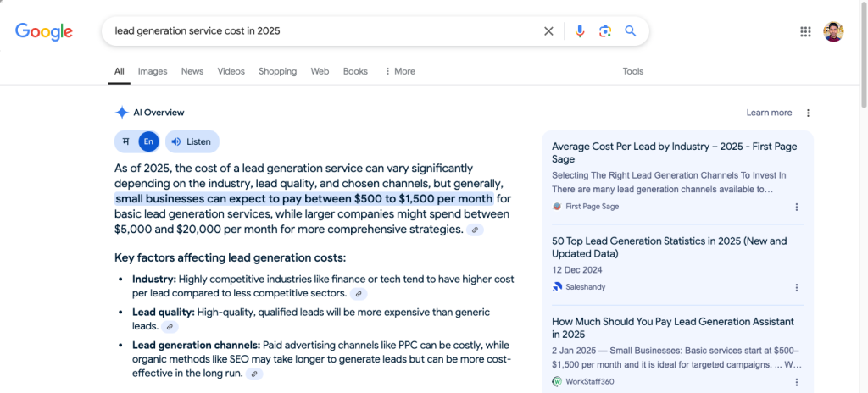
Task: Start voice search with the microphone icon
Action: 580,31
